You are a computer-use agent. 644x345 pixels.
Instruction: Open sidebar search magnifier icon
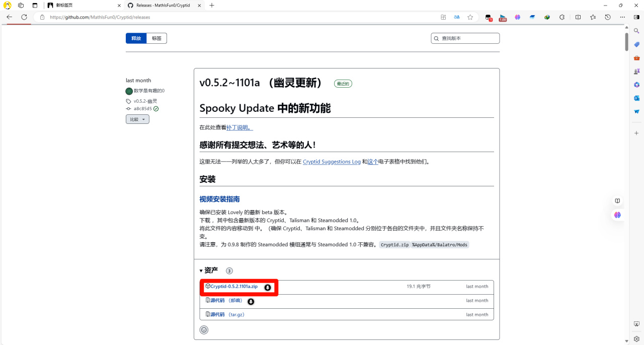click(636, 31)
